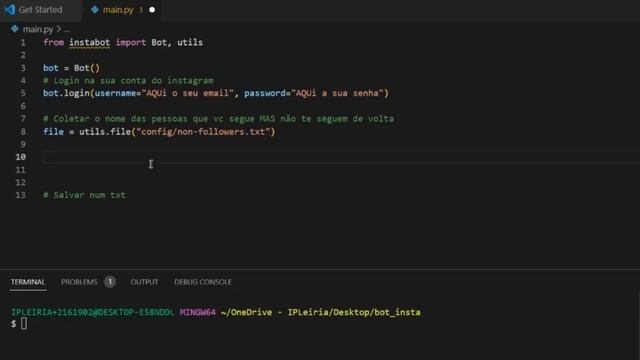640x360 pixels.
Task: Click the Python file icon on main.py tab
Action: pos(95,9)
